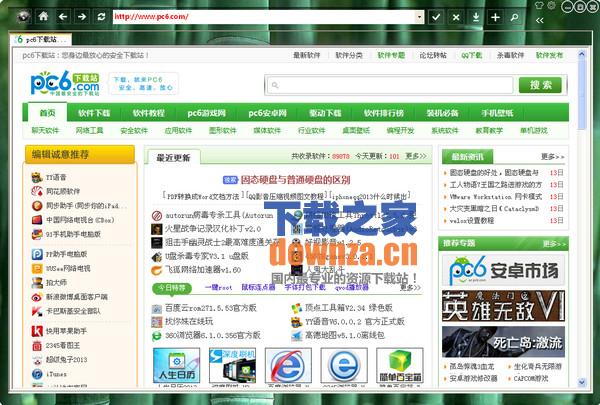Open the 人生日历 thumbnail
600x405 pixels.
click(176, 365)
